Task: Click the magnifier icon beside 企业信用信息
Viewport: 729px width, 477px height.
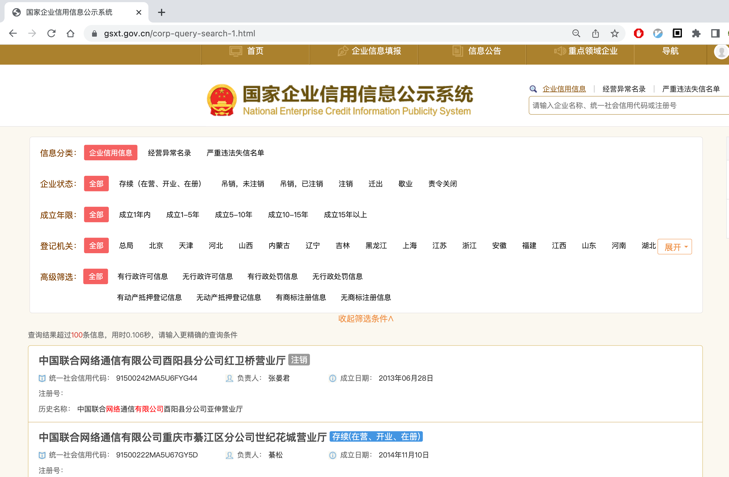Action: click(533, 89)
